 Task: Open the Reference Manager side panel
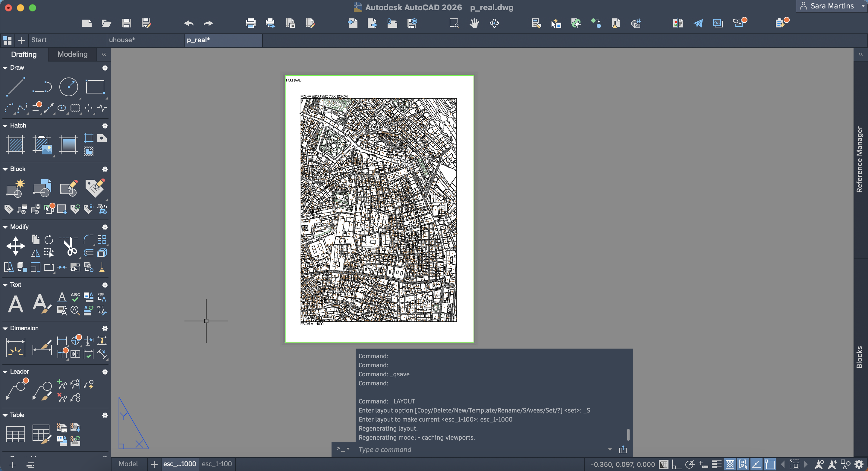(x=860, y=160)
